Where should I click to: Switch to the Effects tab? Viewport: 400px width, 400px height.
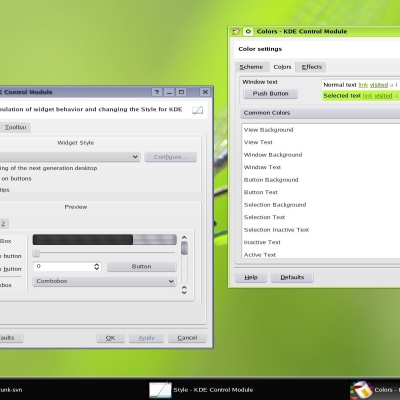tap(312, 67)
